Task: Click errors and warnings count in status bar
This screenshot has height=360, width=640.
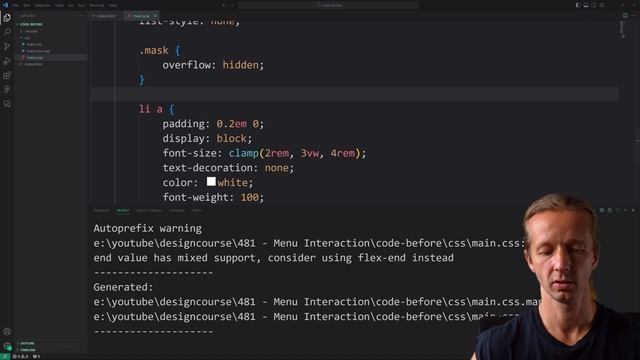Action: 20,357
